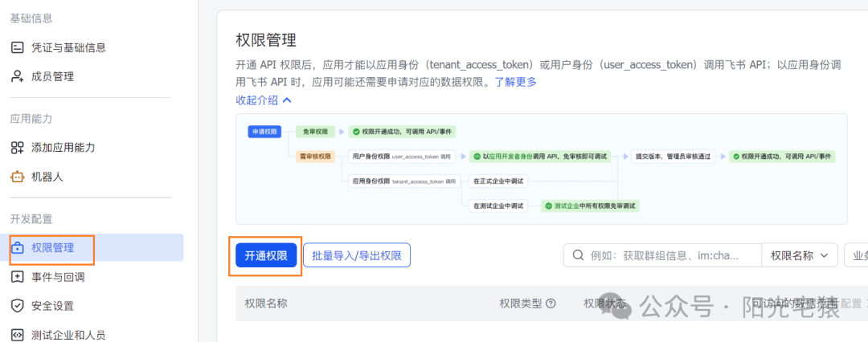
Task: Click the 成员管理 person-plus icon
Action: [x=18, y=76]
